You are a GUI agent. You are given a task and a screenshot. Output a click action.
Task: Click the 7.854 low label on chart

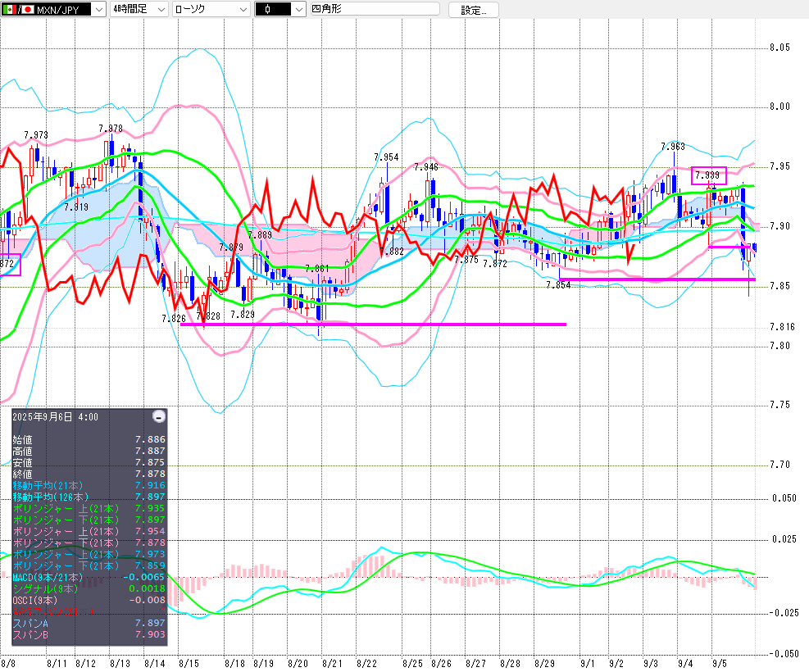click(x=559, y=285)
